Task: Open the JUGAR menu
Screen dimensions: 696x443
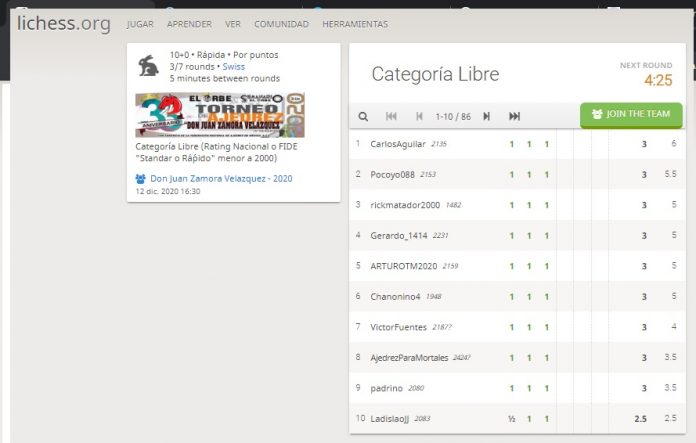Action: pyautogui.click(x=140, y=24)
